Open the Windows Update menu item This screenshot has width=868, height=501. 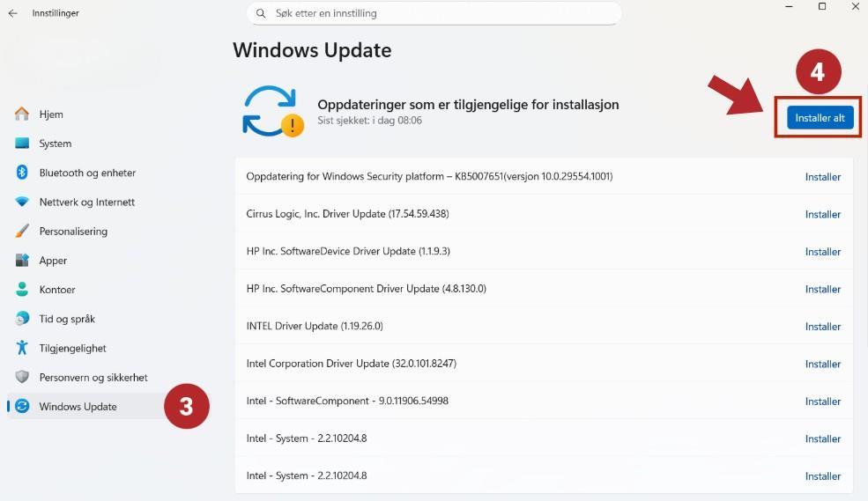tap(78, 407)
